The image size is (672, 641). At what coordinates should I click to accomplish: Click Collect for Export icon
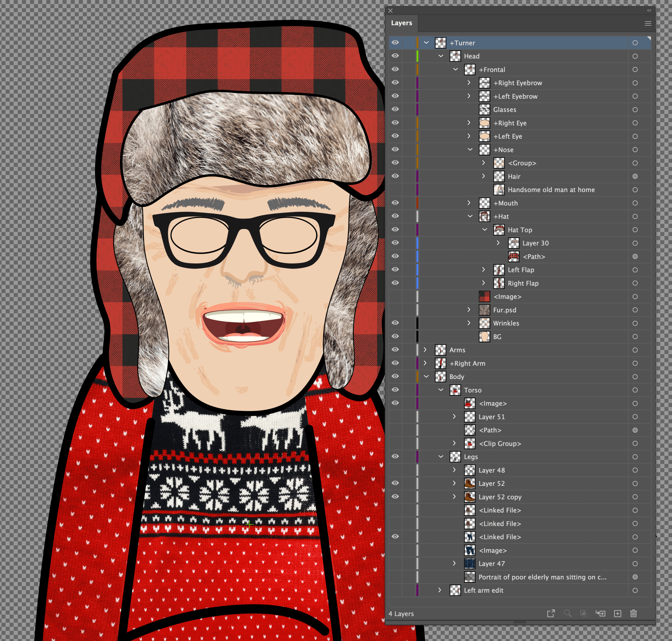[x=551, y=613]
